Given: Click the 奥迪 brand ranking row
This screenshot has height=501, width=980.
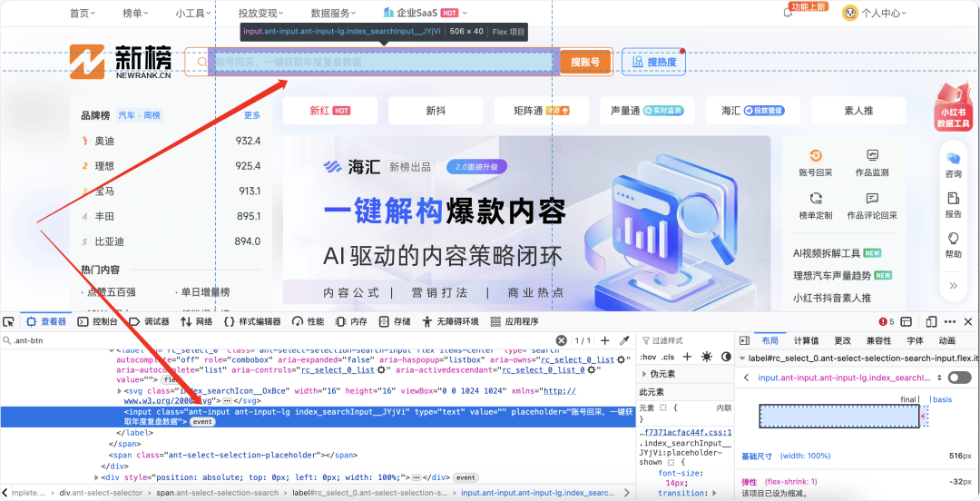Looking at the screenshot, I should (x=171, y=142).
